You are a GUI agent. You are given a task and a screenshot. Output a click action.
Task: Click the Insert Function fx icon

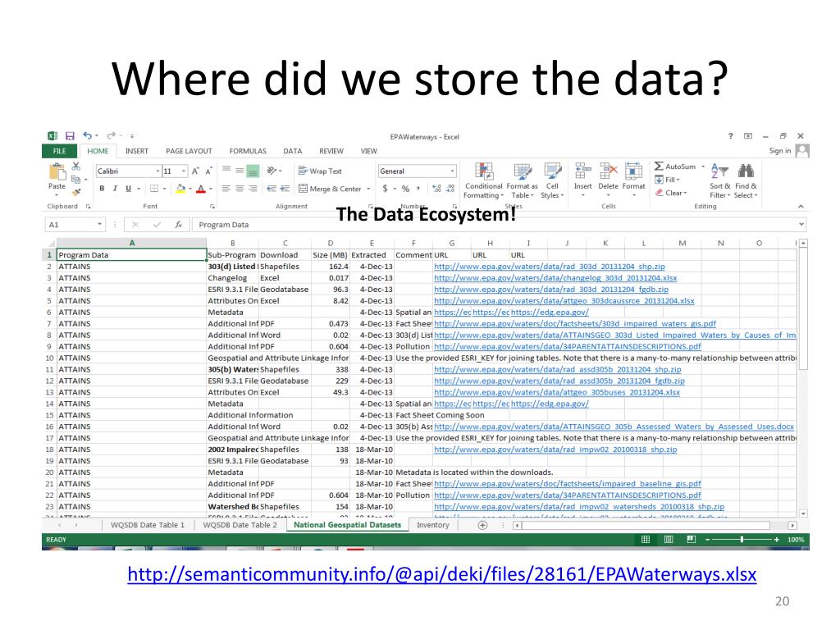pos(178,225)
